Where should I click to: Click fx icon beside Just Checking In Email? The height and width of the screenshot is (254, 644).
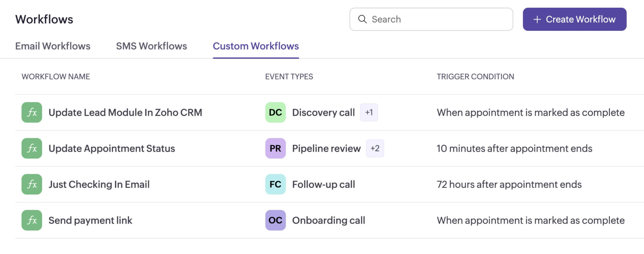[x=32, y=184]
